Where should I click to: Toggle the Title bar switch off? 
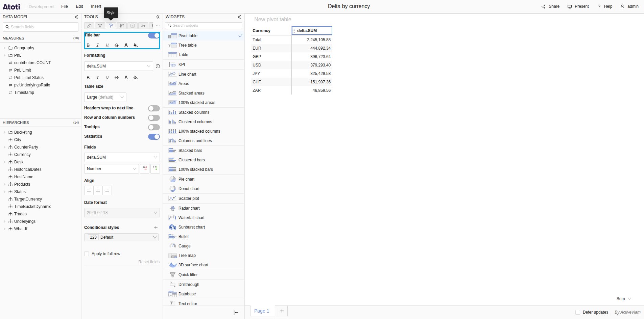coord(154,35)
